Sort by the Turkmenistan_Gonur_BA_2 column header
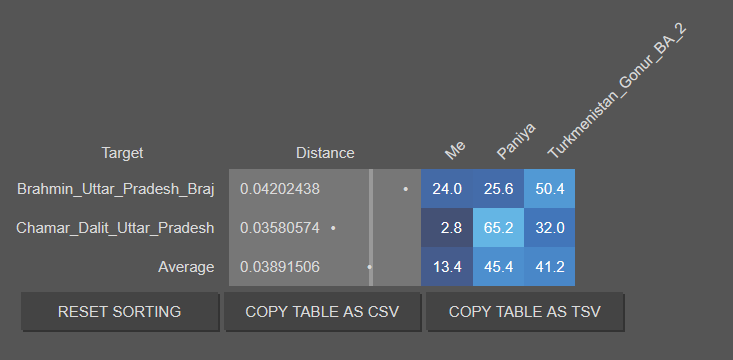 (x=617, y=92)
